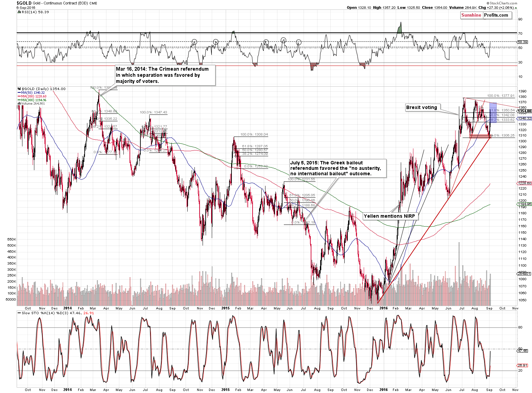Click the '61.8%: 1350.54' retracement label
The height and width of the screenshot is (393, 532).
click(502, 110)
